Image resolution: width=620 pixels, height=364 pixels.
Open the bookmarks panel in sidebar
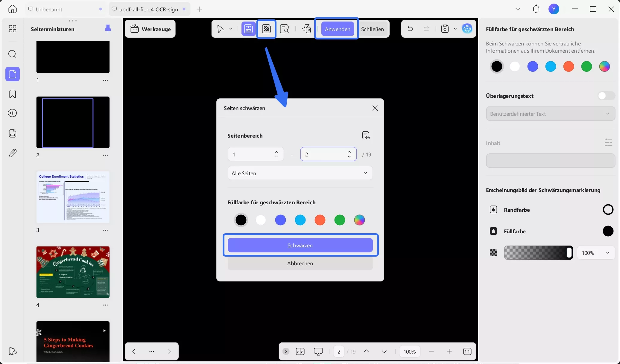[13, 94]
